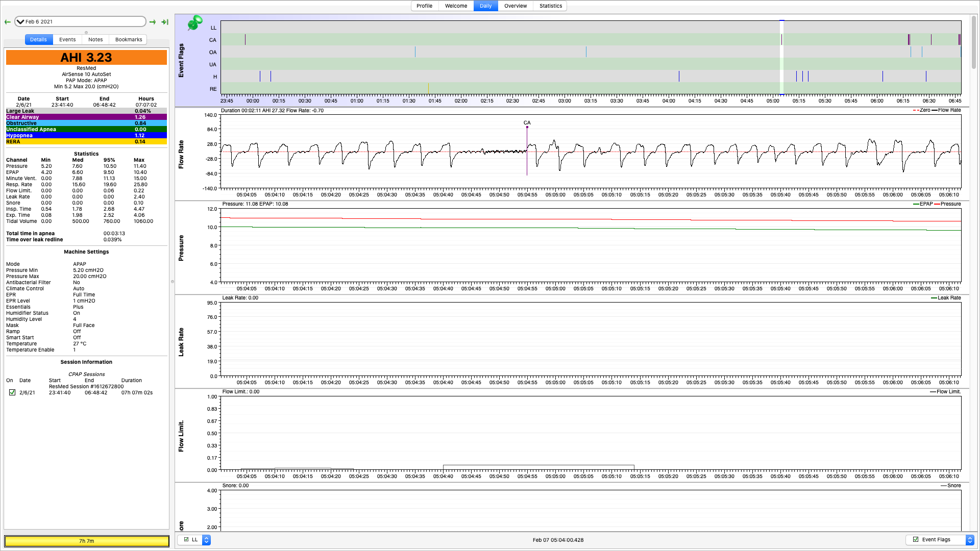Viewport: 980px width, 551px height.
Task: Click the Snore legend label
Action: pos(954,486)
